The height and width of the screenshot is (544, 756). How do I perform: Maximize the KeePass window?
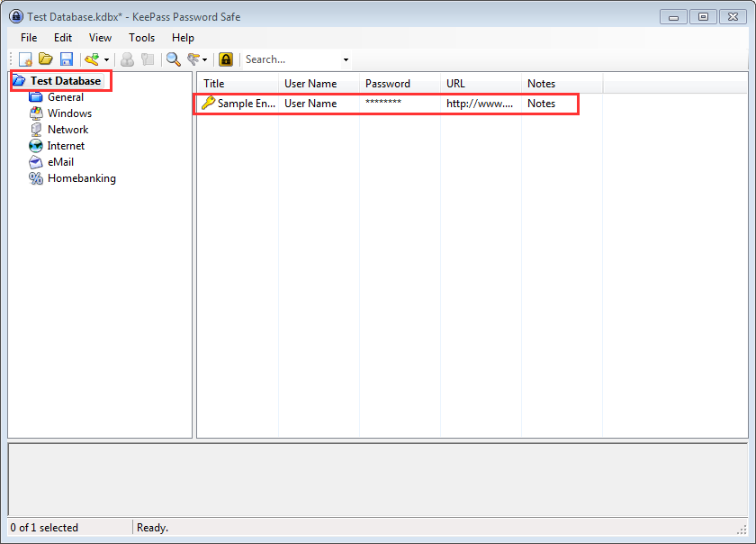[703, 17]
